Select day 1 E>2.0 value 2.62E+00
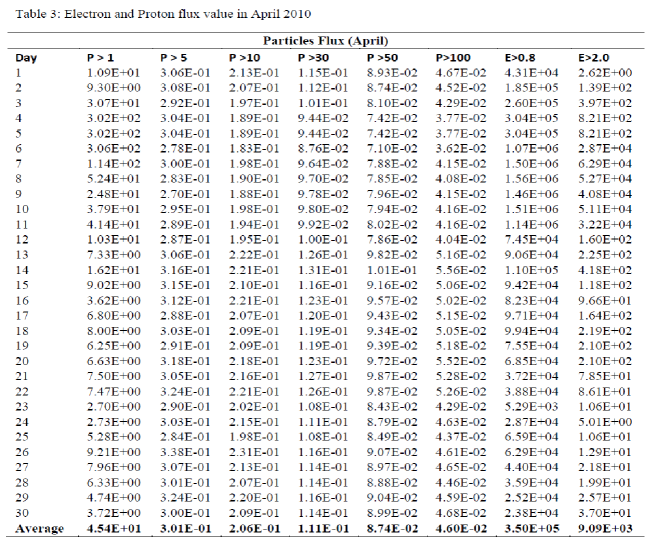Image resolution: width=654 pixels, height=545 pixels. pos(605,73)
